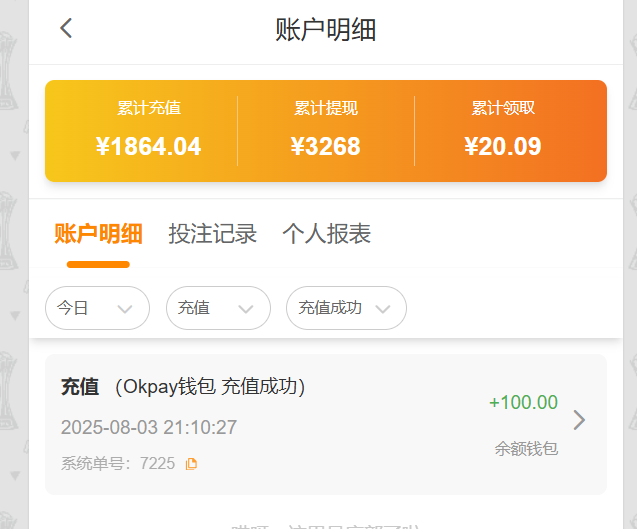The height and width of the screenshot is (529, 637).
Task: Open recharge record details chevron
Action: pos(578,420)
